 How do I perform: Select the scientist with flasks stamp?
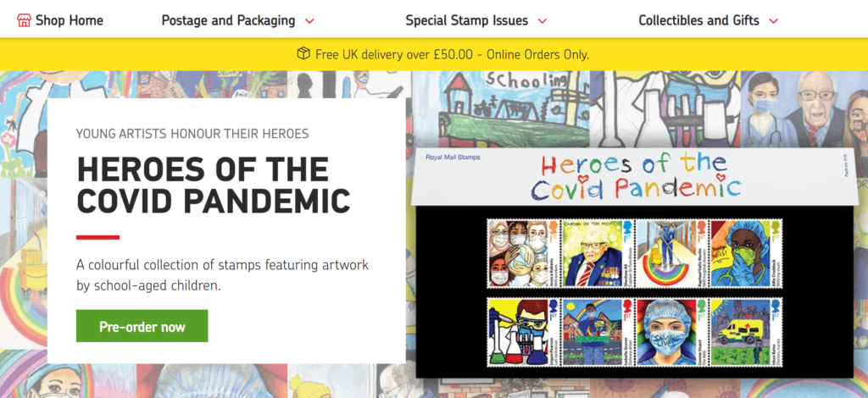523,332
